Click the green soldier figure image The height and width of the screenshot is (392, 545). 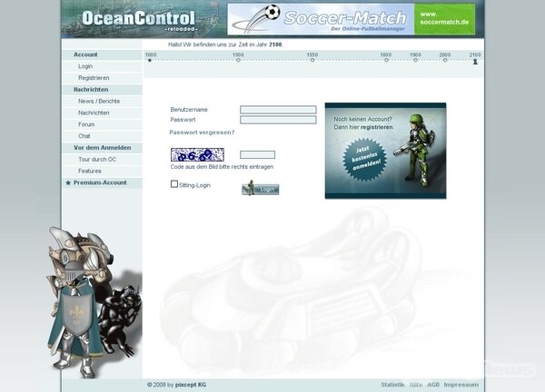coord(417,150)
